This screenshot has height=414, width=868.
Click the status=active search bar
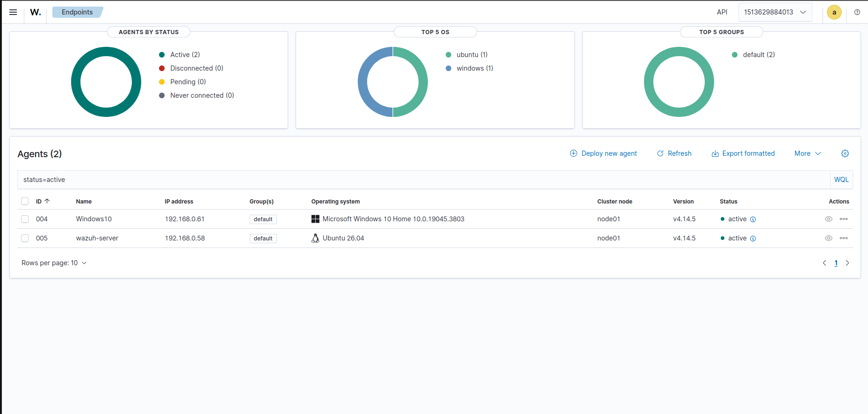(424, 180)
